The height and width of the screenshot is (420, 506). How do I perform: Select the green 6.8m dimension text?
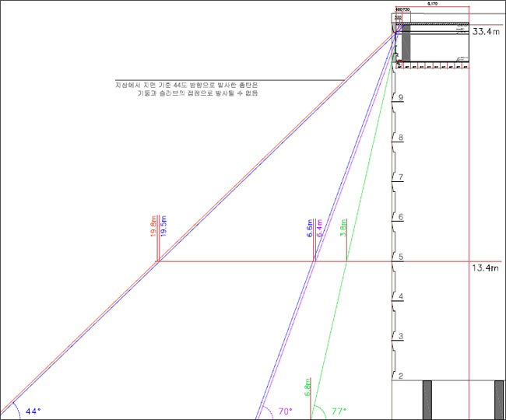(x=310, y=387)
